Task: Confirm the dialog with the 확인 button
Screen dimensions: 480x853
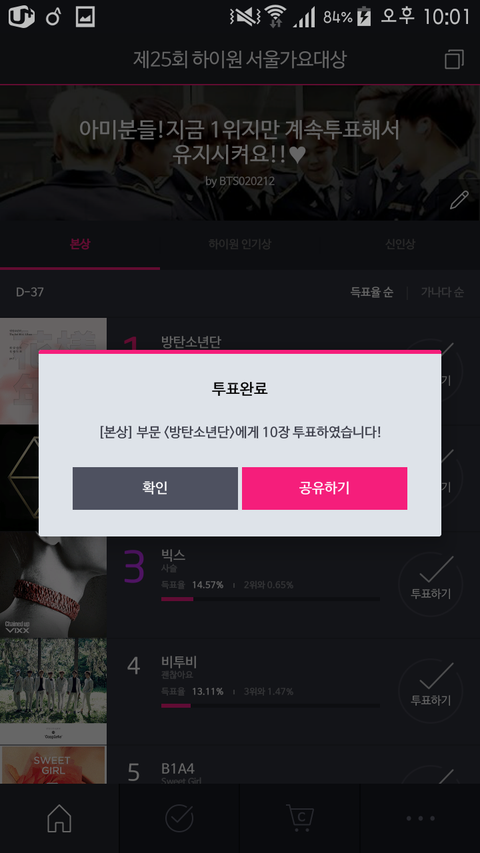Action: point(155,488)
